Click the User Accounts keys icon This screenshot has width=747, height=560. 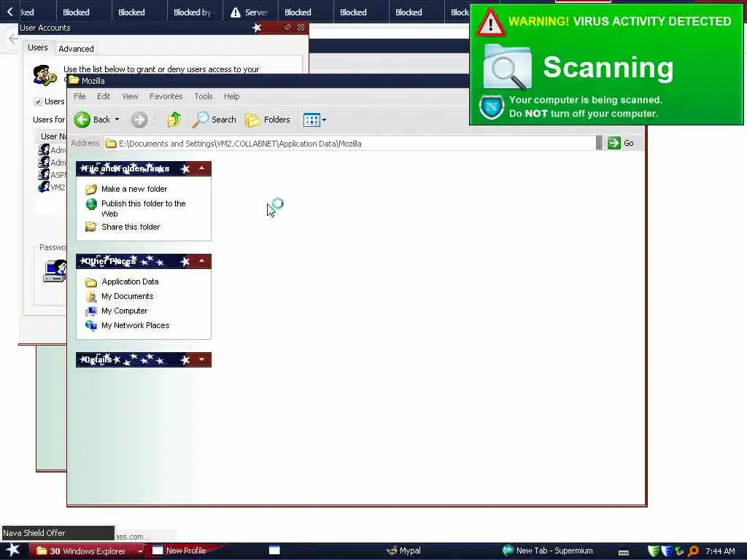click(x=44, y=76)
